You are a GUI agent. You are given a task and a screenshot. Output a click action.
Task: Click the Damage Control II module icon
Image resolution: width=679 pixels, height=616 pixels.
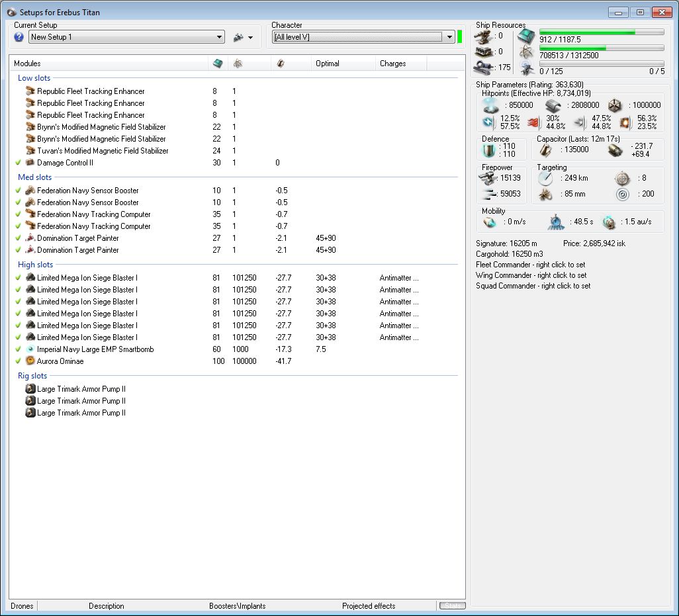click(x=30, y=163)
